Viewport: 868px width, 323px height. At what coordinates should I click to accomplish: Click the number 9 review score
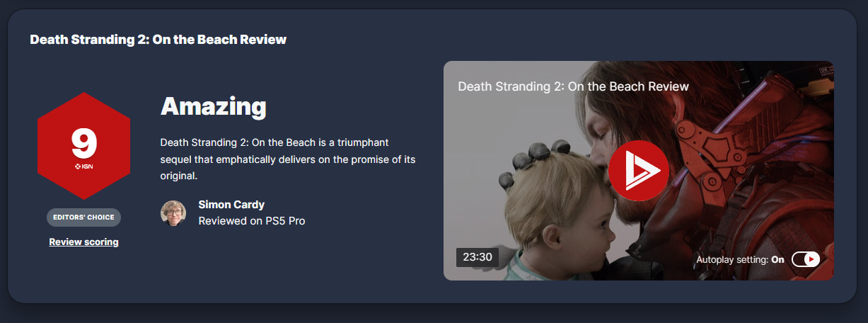click(84, 144)
